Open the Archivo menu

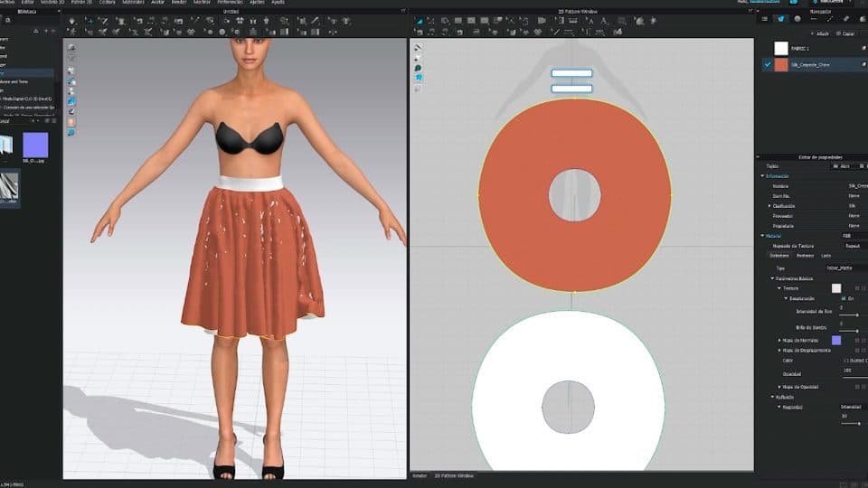[6, 2]
